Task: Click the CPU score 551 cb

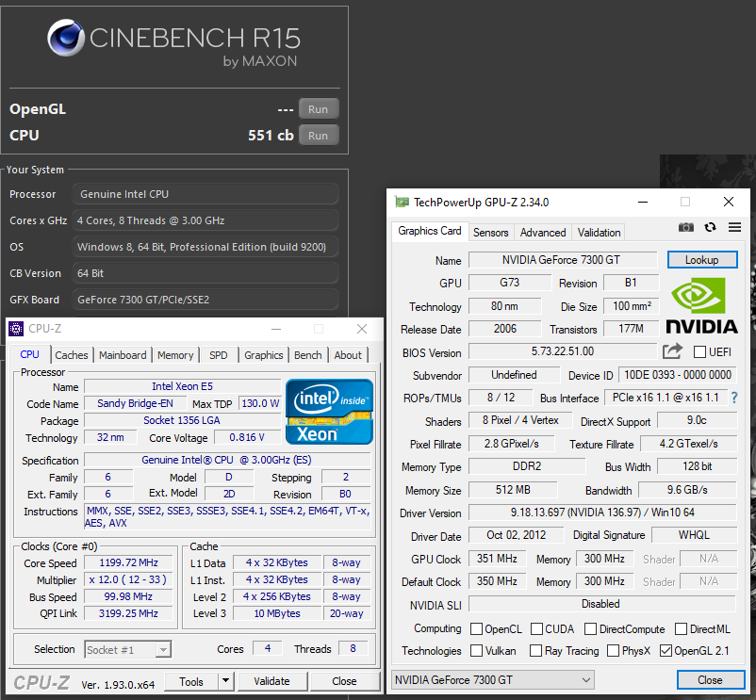Action: 271,136
